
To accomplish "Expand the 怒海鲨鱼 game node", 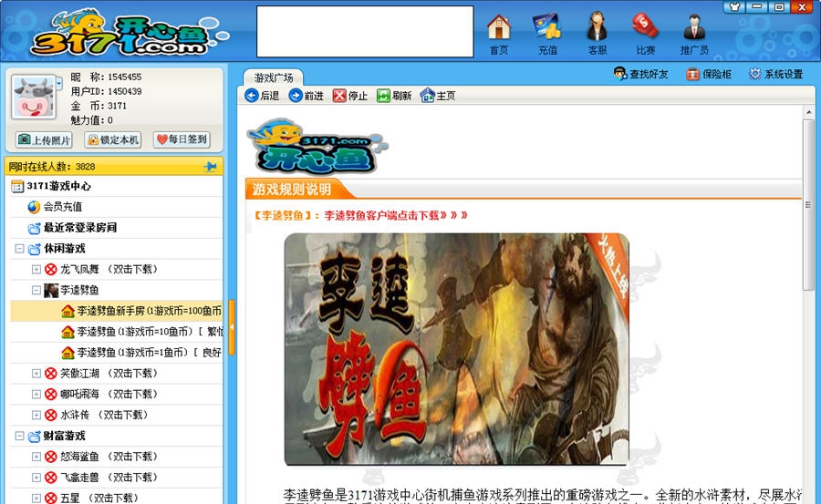I will click(36, 457).
